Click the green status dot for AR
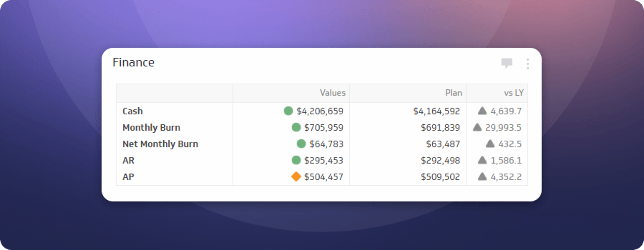This screenshot has height=250, width=644. point(296,160)
